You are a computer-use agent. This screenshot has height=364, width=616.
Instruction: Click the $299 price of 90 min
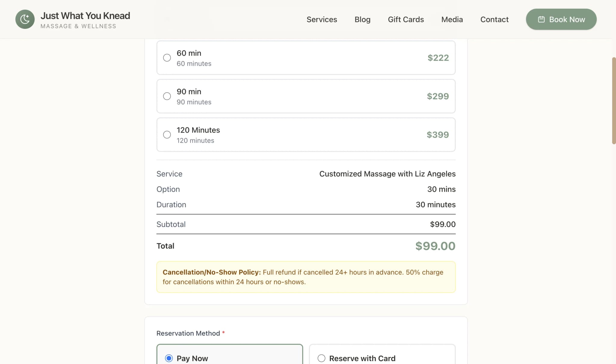click(438, 96)
